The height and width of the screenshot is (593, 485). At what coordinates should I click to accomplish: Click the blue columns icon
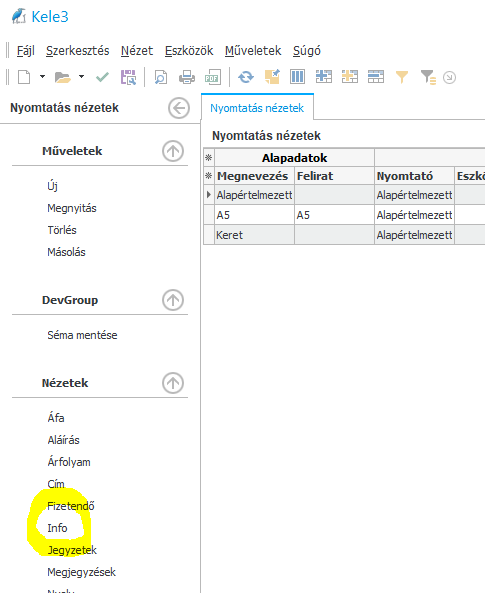(298, 77)
